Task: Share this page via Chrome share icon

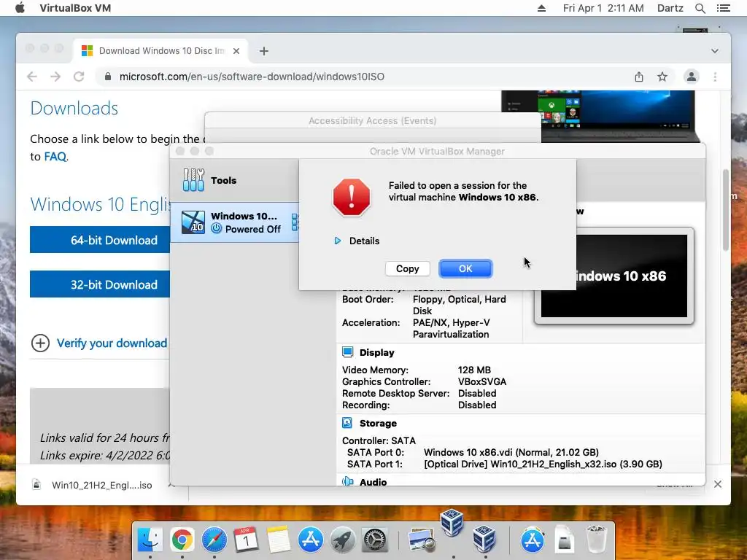Action: [x=639, y=77]
